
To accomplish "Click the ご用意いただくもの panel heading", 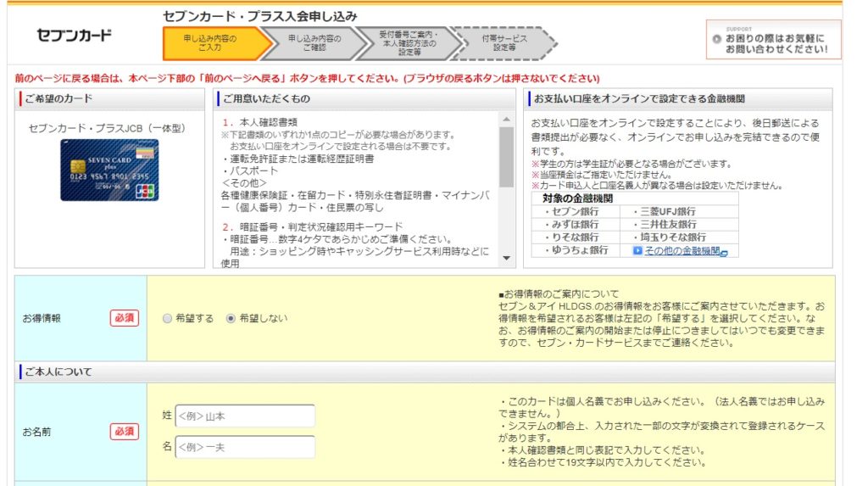I will click(364, 98).
